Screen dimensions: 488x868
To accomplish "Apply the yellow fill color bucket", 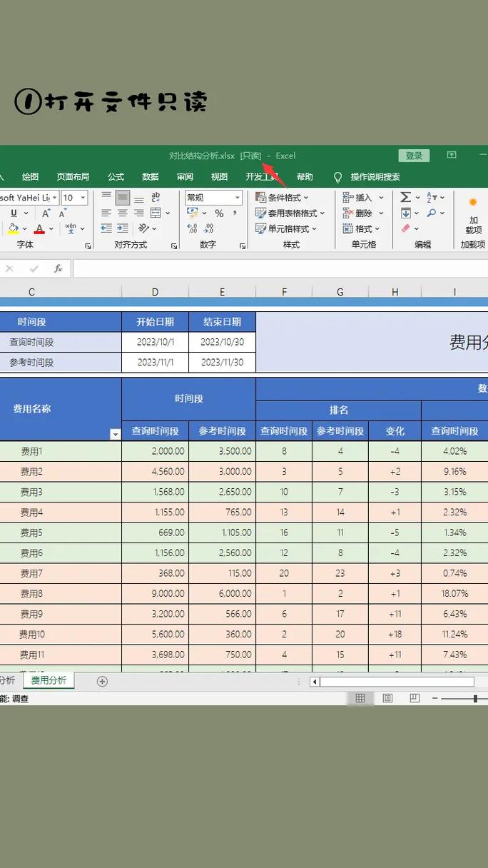I will point(13,229).
